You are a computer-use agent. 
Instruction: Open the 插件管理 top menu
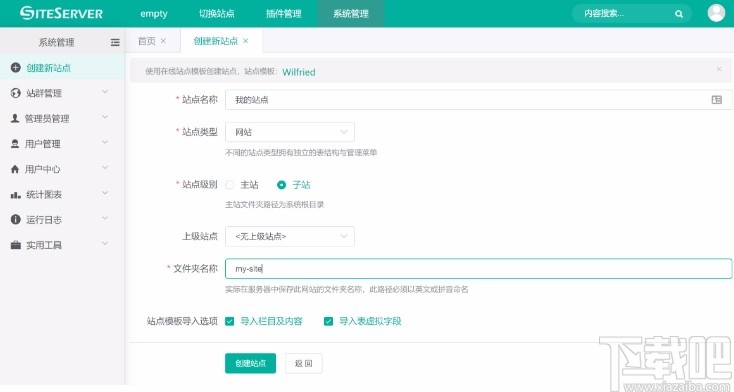284,14
